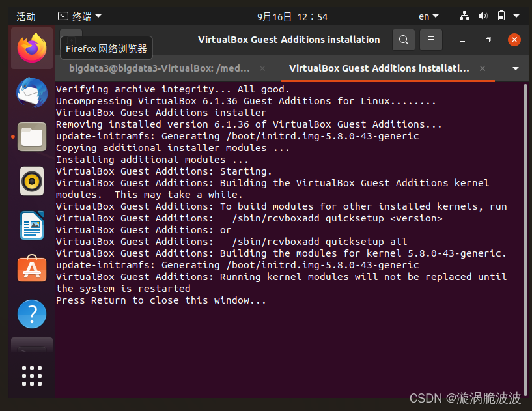Open 终端 application menu in top bar
This screenshot has width=532, height=411.
[x=79, y=16]
